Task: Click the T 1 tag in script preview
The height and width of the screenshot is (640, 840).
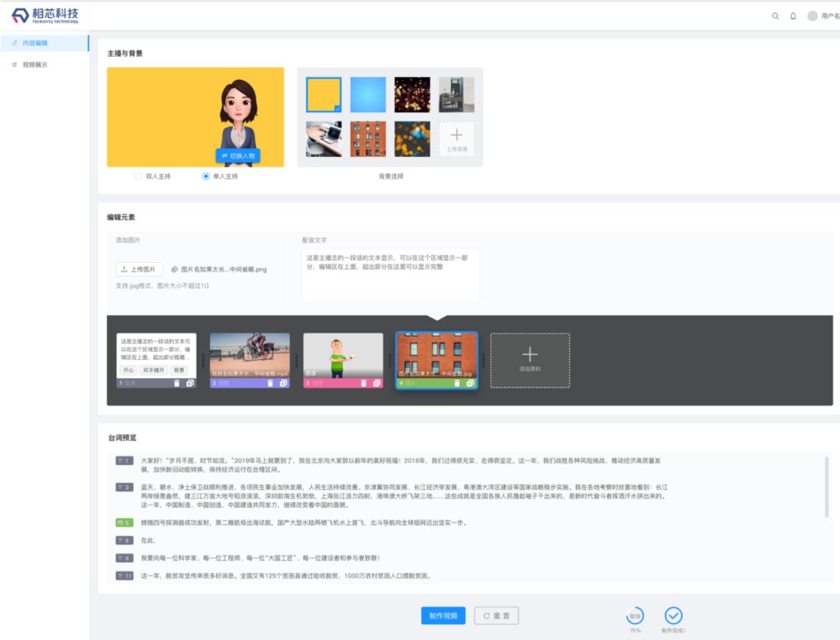Action: pos(124,460)
